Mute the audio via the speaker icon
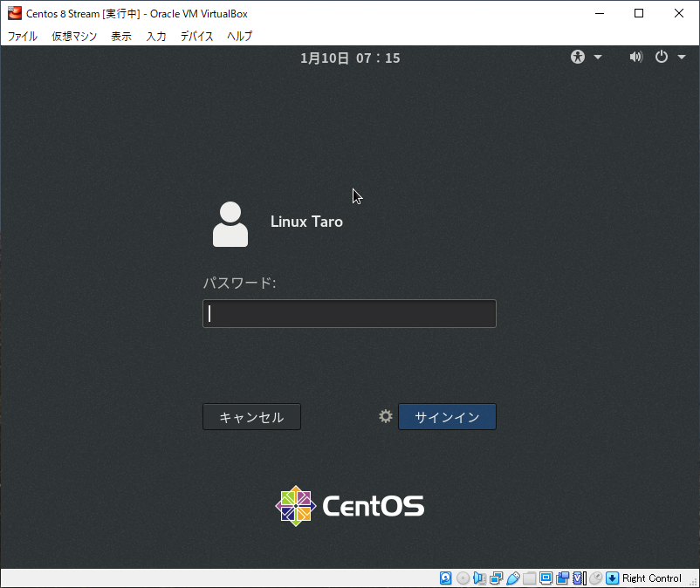Viewport: 700px width, 588px height. 636,57
